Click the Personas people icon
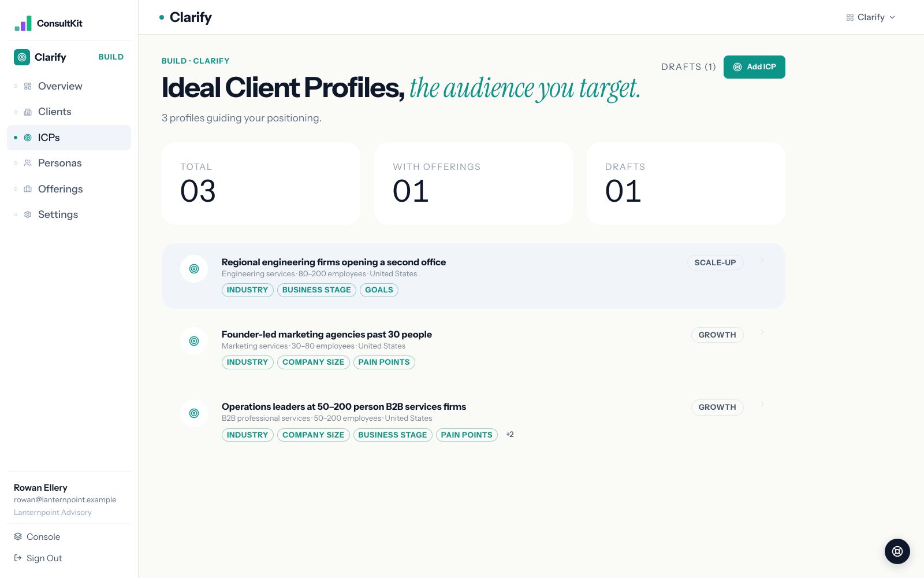 [28, 163]
